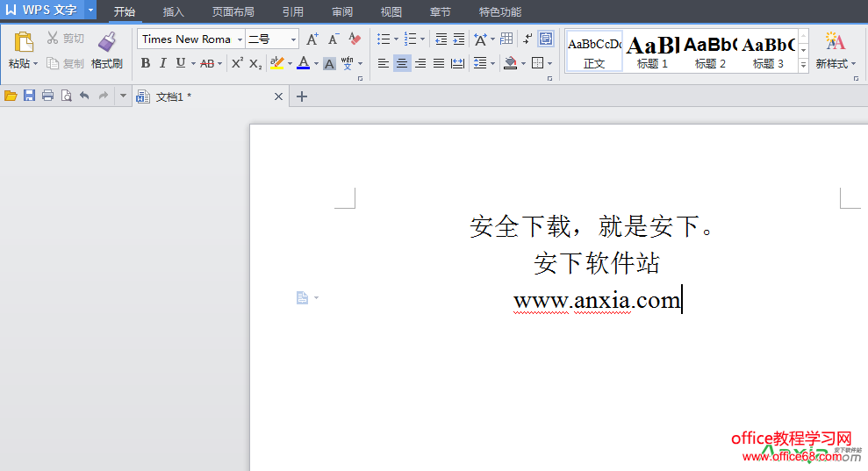The image size is (868, 471).
Task: Toggle italic formatting
Action: [x=162, y=63]
